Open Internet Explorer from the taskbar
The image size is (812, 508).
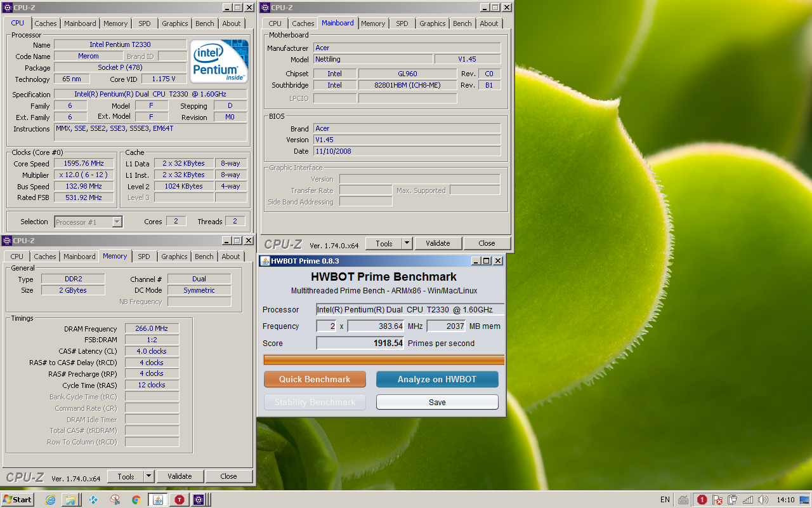click(51, 500)
